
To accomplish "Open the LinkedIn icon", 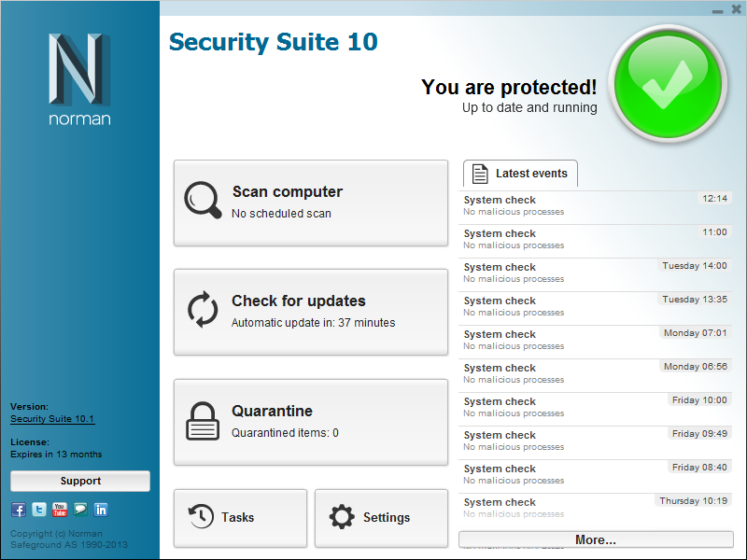I will [x=101, y=510].
